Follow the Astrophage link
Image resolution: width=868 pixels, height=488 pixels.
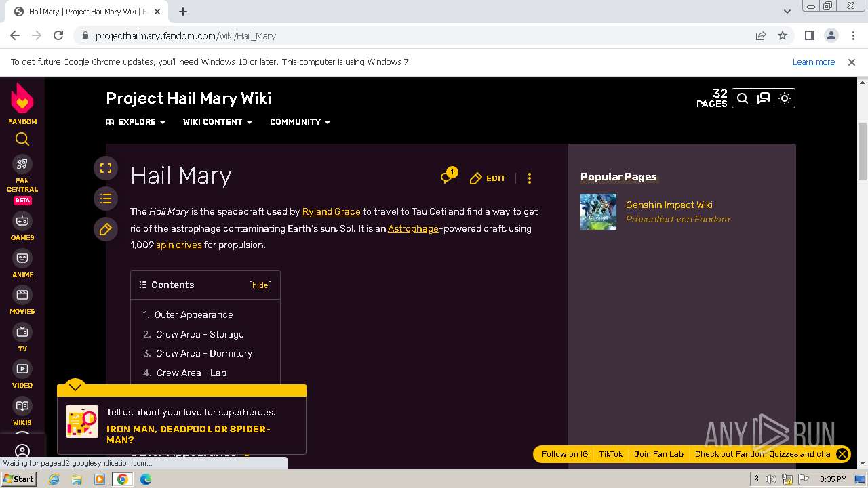pos(413,228)
